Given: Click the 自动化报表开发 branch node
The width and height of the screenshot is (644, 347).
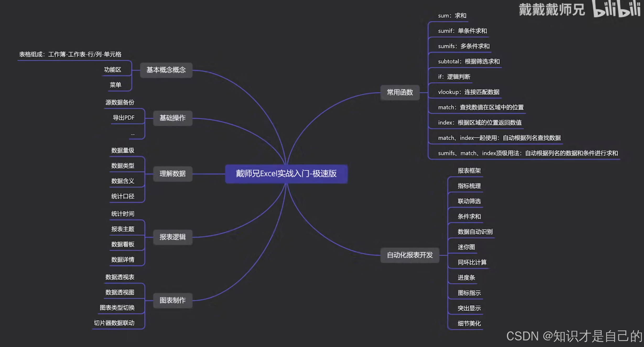Looking at the screenshot, I should (x=409, y=255).
